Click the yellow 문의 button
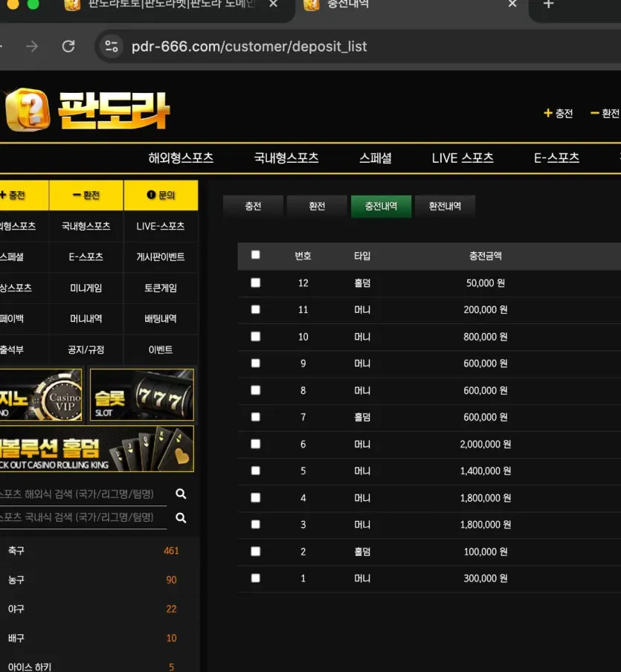Image resolution: width=621 pixels, height=672 pixels. 161,196
